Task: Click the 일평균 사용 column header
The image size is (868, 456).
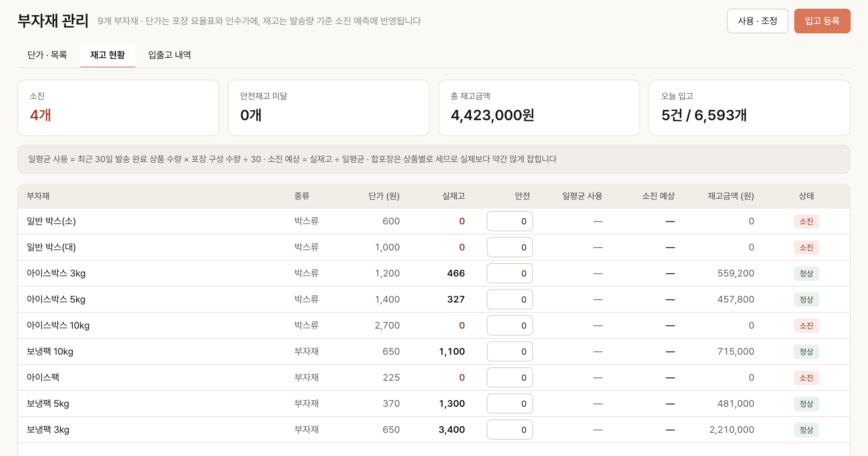Action: pyautogui.click(x=582, y=196)
